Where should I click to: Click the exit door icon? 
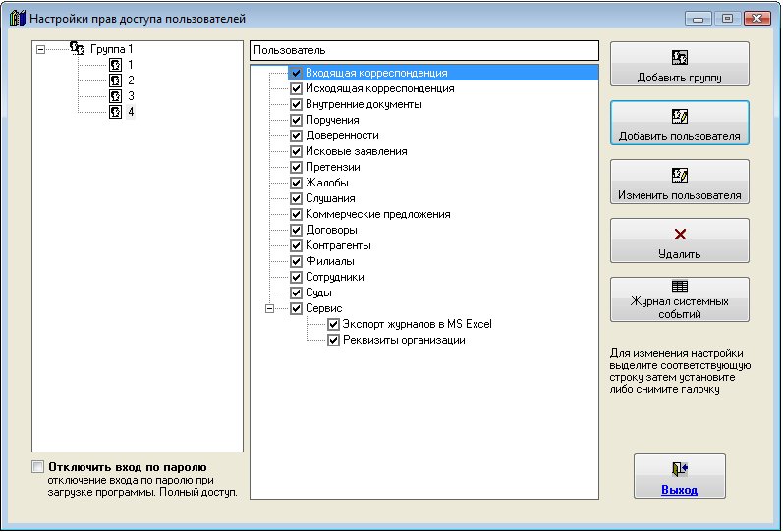tap(680, 468)
